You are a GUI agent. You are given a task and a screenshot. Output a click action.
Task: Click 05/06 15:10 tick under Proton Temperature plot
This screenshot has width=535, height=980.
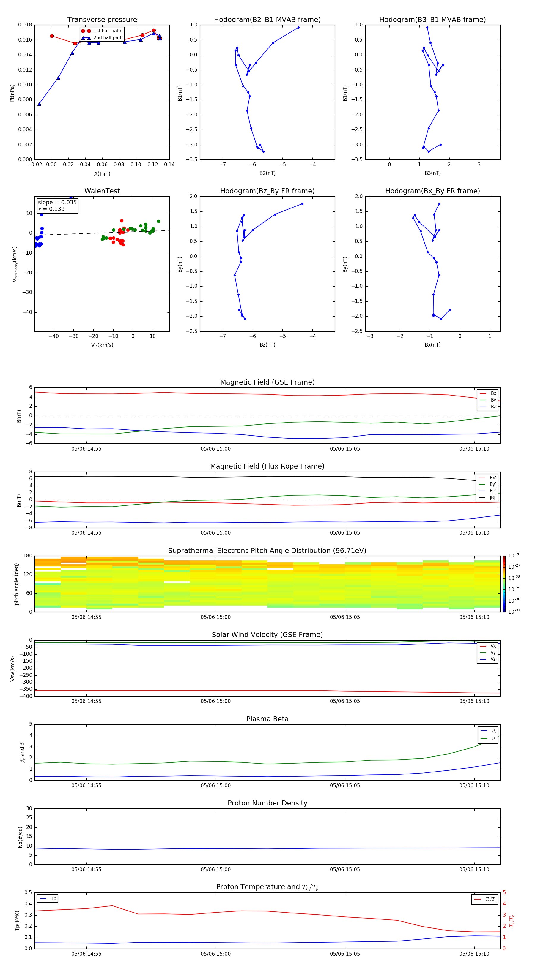click(x=474, y=954)
